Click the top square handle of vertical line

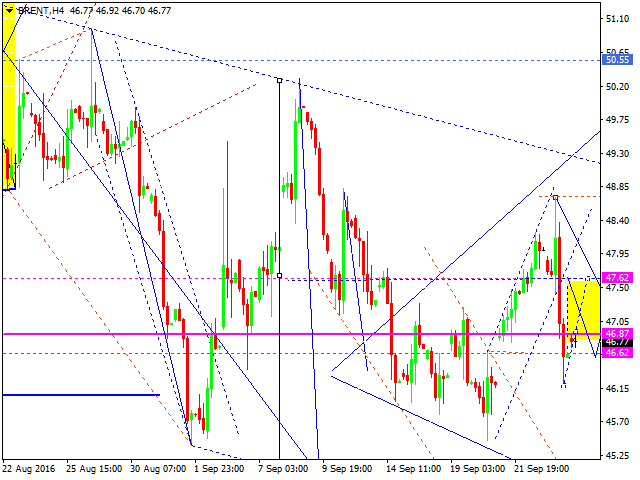point(280,80)
